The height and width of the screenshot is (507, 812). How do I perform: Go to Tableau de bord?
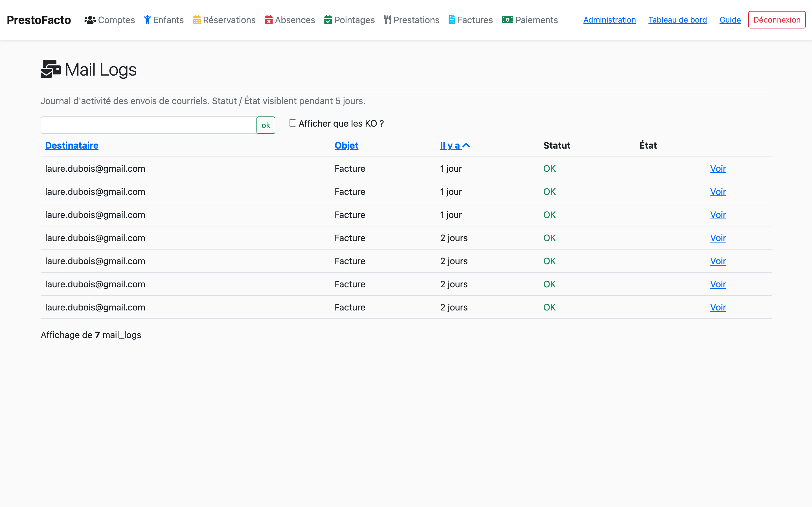677,20
